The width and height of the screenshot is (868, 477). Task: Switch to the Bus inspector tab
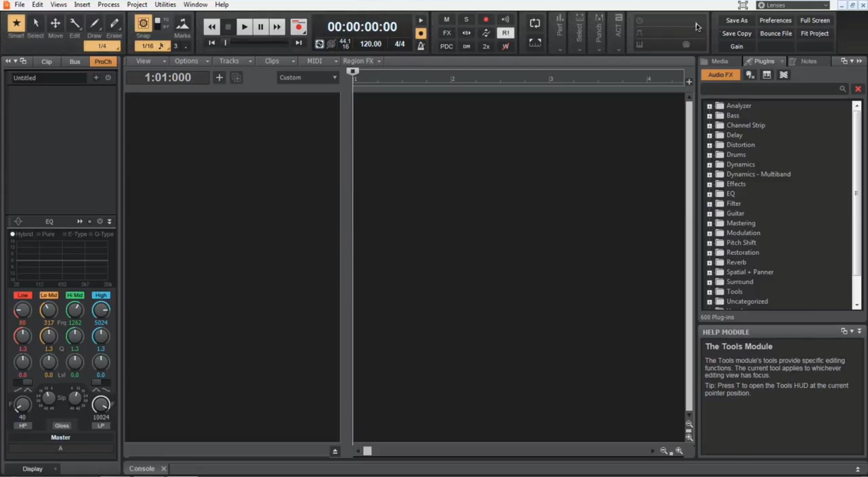pos(75,62)
